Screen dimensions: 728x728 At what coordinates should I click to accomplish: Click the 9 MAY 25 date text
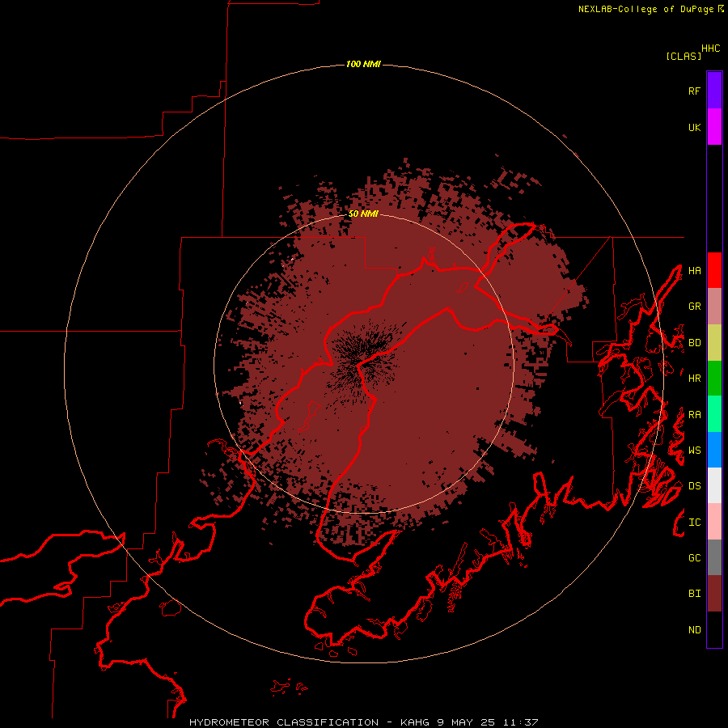coord(466,722)
